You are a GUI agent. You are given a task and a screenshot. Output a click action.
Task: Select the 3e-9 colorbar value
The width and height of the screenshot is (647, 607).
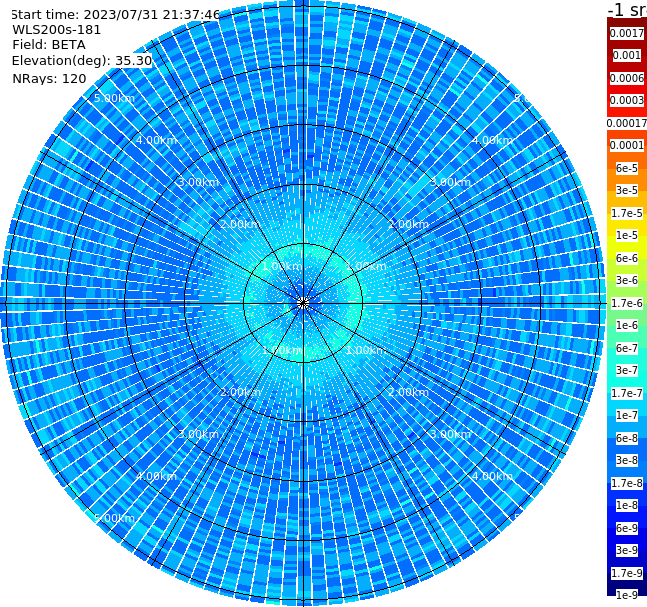point(627,550)
